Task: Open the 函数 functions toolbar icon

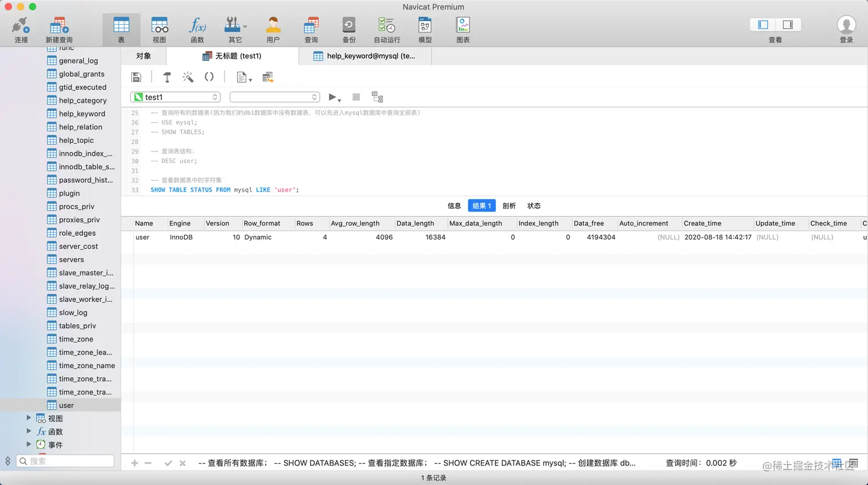Action: point(197,29)
